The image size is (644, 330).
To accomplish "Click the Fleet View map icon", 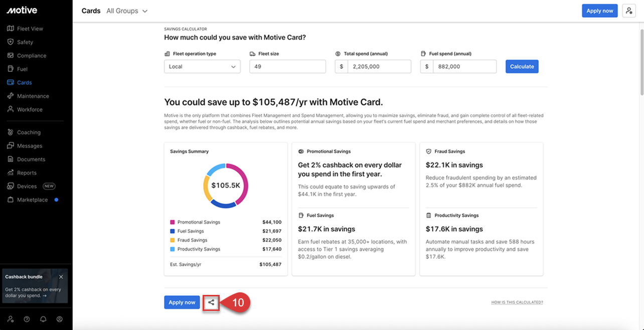I will pyautogui.click(x=11, y=29).
